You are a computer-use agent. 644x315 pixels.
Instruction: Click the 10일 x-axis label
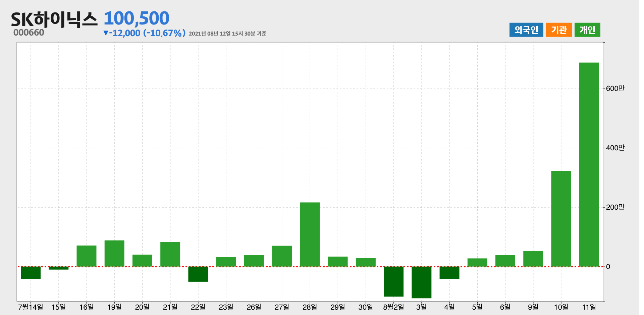(x=561, y=307)
